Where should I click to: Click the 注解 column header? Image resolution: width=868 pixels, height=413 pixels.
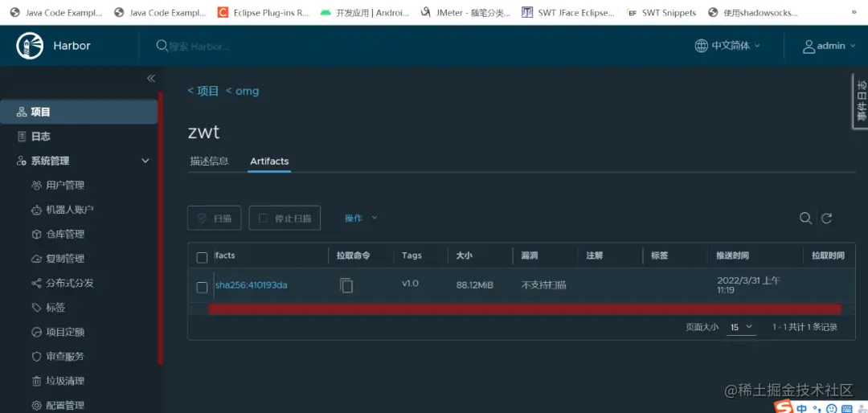click(x=595, y=256)
